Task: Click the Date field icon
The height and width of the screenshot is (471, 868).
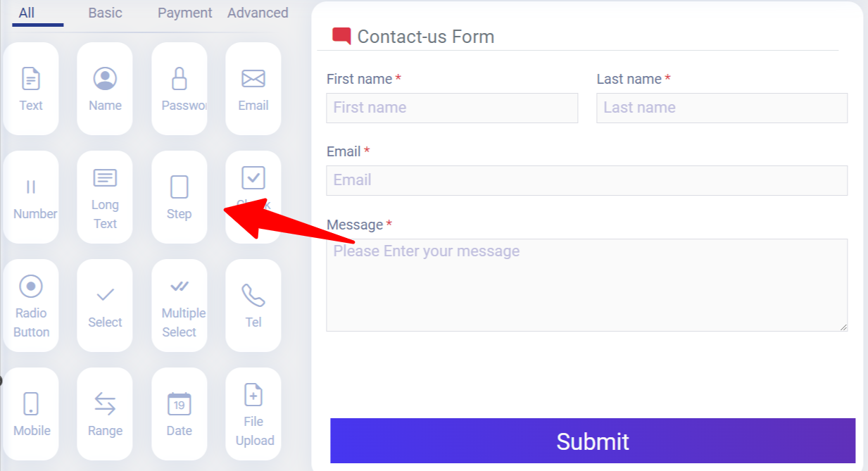Action: (x=179, y=413)
